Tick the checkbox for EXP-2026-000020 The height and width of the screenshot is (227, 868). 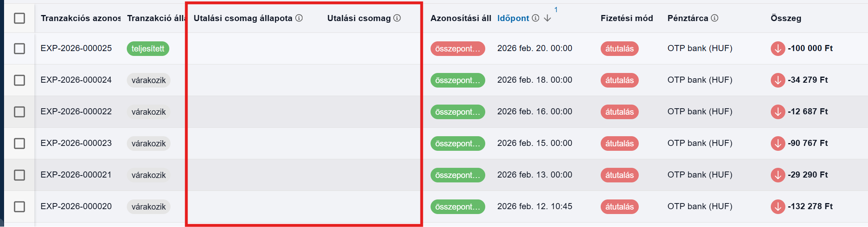click(19, 207)
